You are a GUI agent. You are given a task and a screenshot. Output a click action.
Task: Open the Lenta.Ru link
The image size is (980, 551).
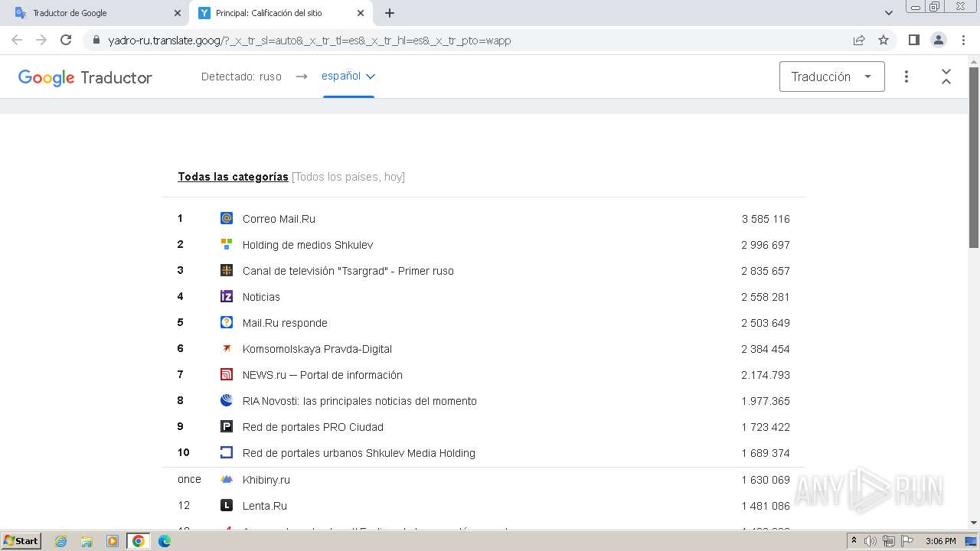265,506
